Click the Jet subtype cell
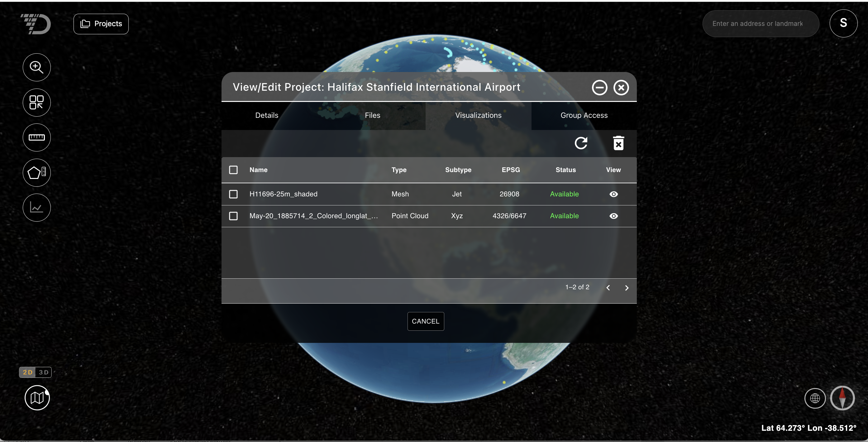868x442 pixels. coord(457,194)
